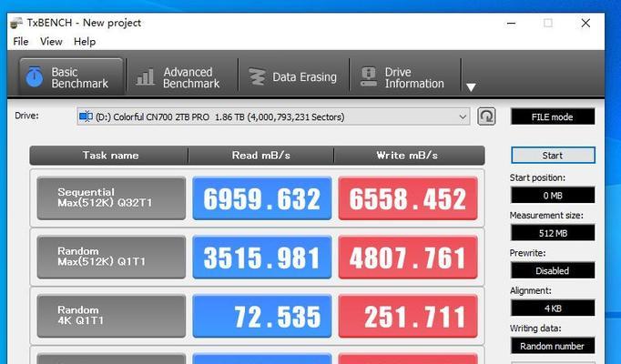The width and height of the screenshot is (621, 364).
Task: Minimize the TxBENCH window
Action: [x=512, y=23]
